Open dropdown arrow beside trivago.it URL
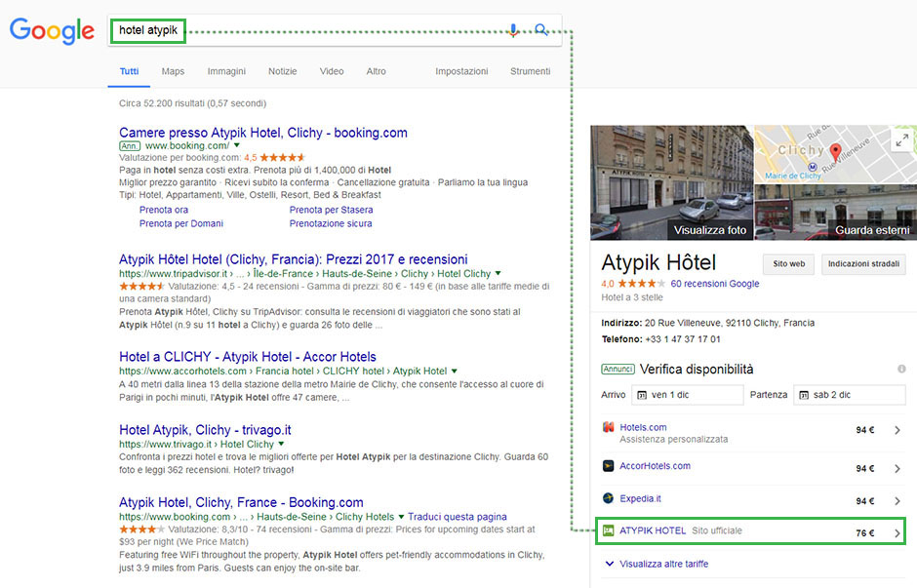The height and width of the screenshot is (588, 917). 281,444
